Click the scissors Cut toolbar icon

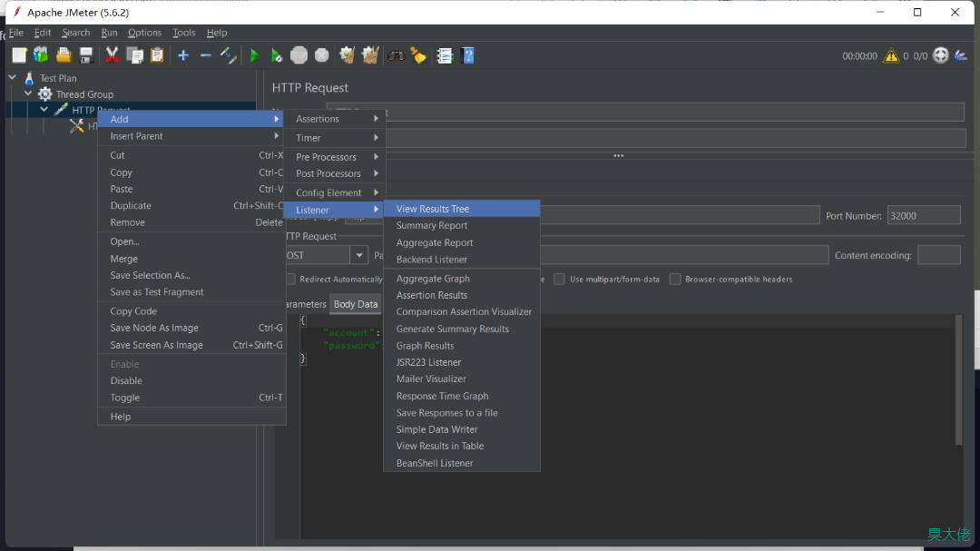112,55
